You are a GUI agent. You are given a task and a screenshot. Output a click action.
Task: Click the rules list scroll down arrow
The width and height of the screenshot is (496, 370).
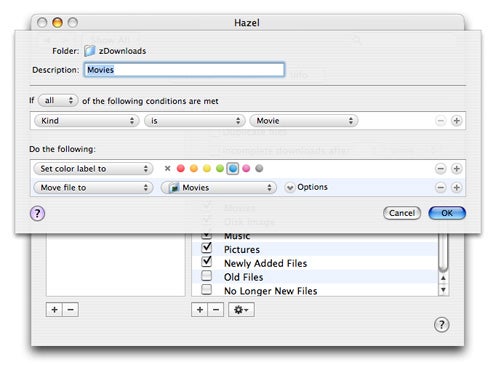click(x=443, y=289)
